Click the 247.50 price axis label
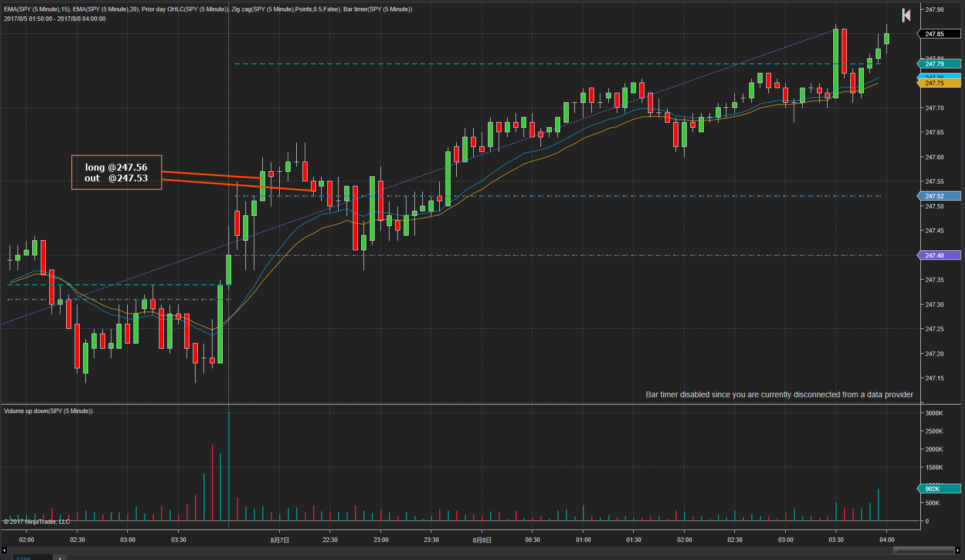The width and height of the screenshot is (965, 560). tap(934, 206)
